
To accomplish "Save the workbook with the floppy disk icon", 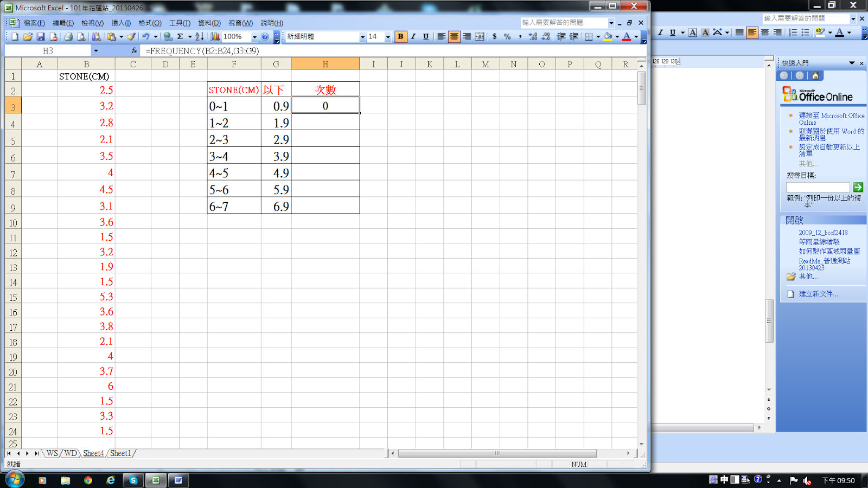I will pos(40,37).
